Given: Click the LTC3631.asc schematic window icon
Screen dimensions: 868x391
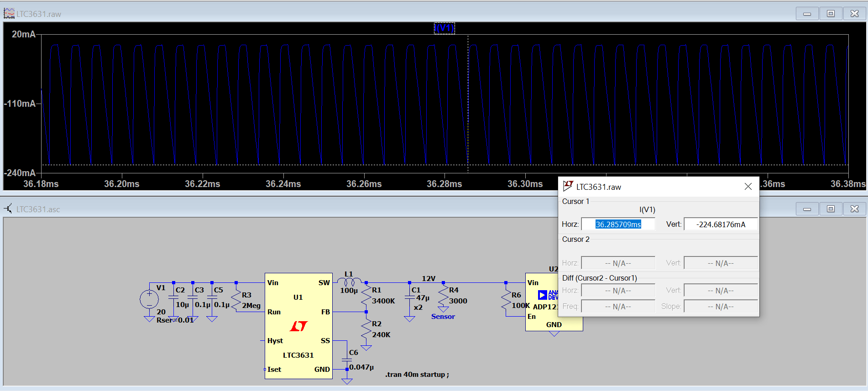Looking at the screenshot, I should (9, 209).
